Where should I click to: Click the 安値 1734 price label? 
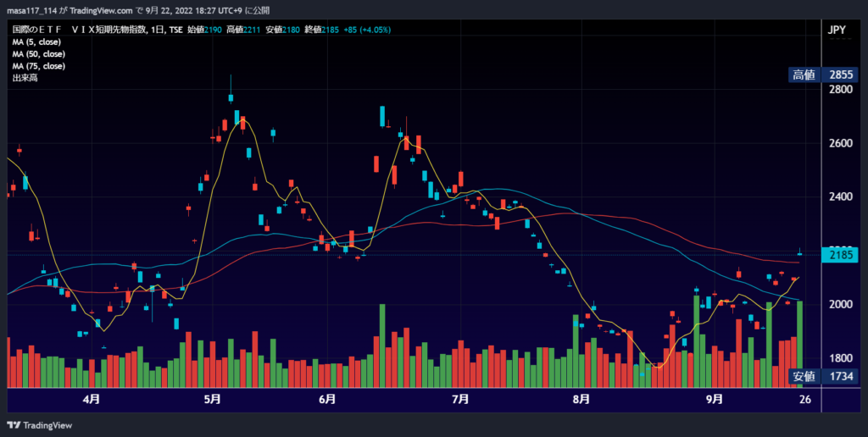click(823, 377)
